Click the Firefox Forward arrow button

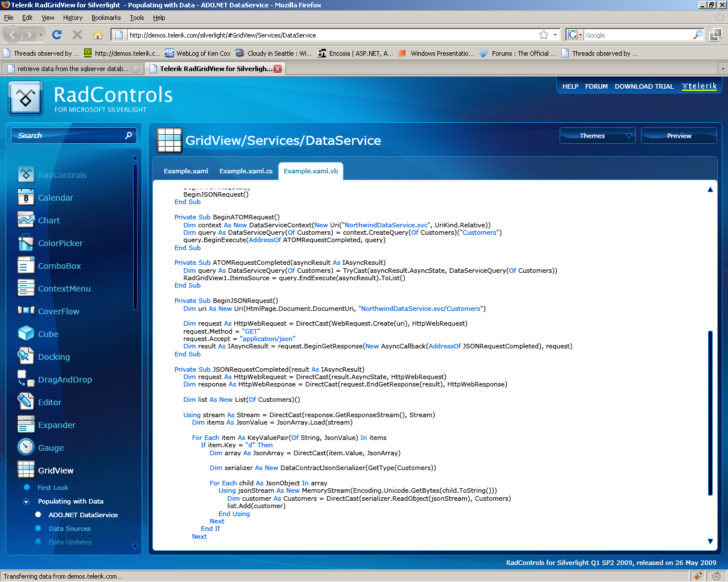[x=30, y=35]
